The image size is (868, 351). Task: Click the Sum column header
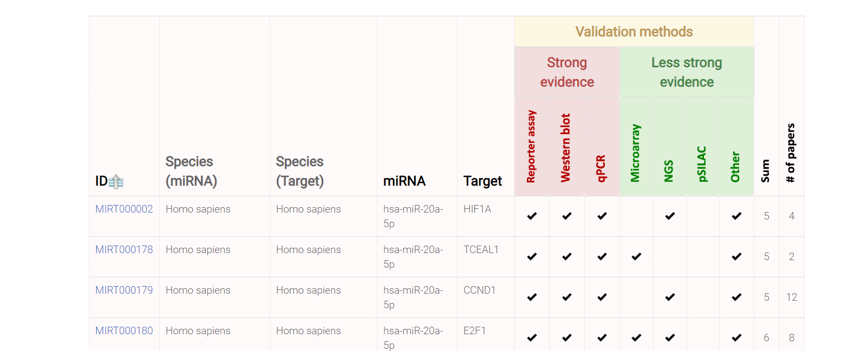coord(765,171)
